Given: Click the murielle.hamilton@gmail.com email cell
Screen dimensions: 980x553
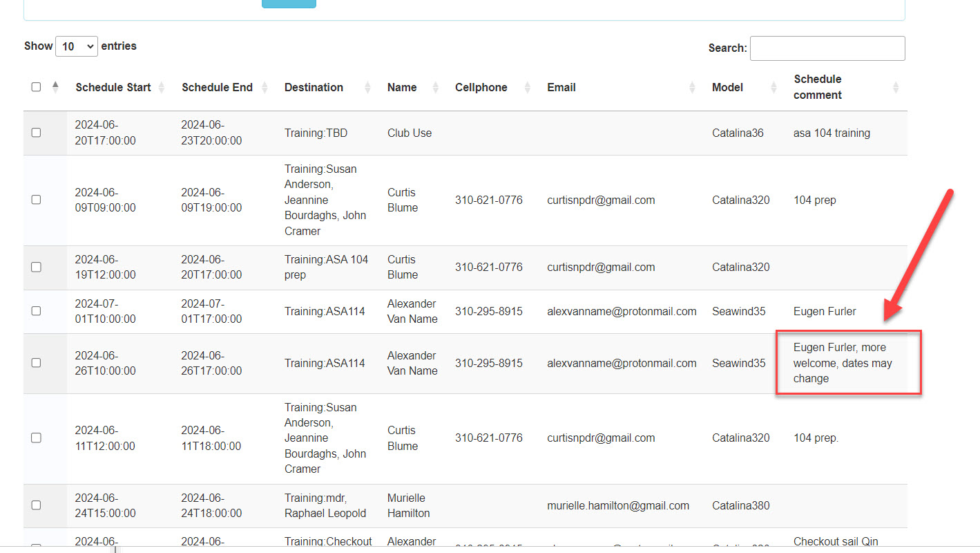Looking at the screenshot, I should (617, 505).
